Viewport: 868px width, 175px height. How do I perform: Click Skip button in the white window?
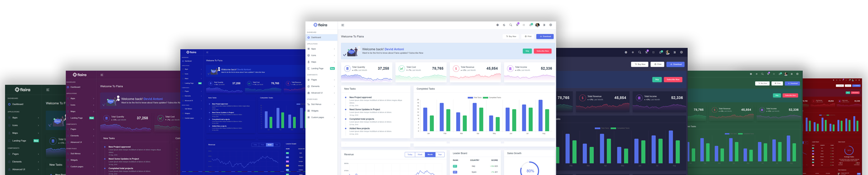click(x=527, y=51)
